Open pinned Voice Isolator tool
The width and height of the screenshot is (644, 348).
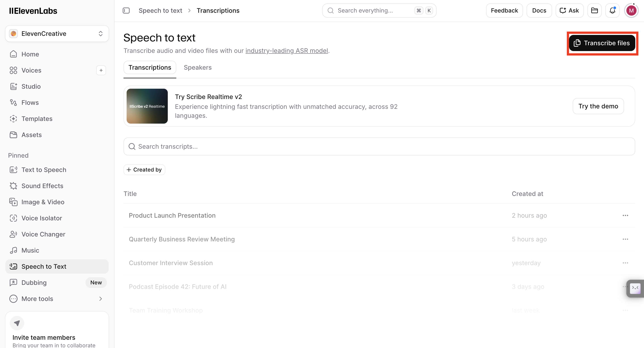coord(57,218)
